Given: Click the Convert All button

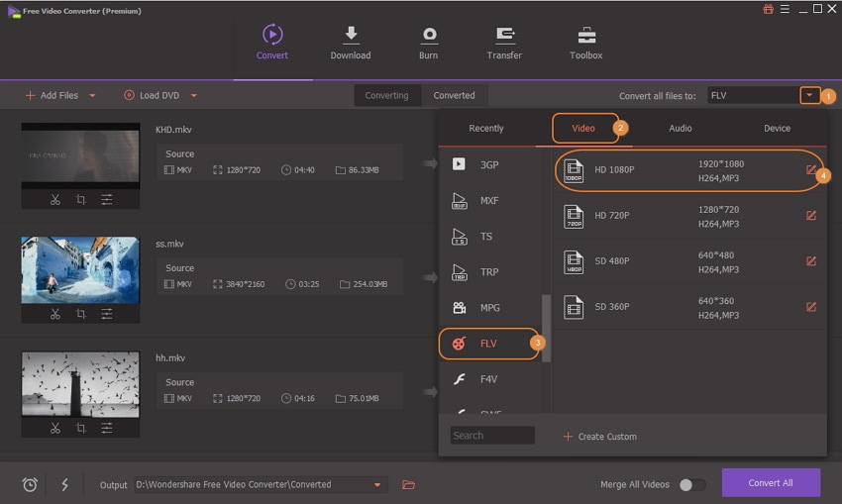Looking at the screenshot, I should click(771, 482).
